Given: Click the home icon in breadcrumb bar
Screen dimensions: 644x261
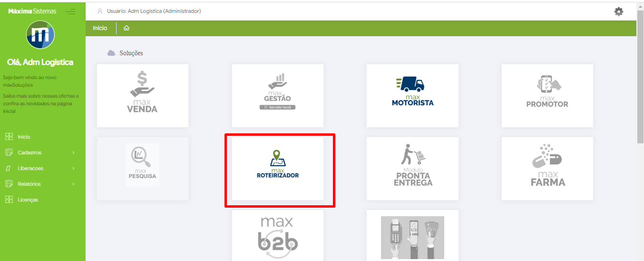Looking at the screenshot, I should tap(126, 28).
